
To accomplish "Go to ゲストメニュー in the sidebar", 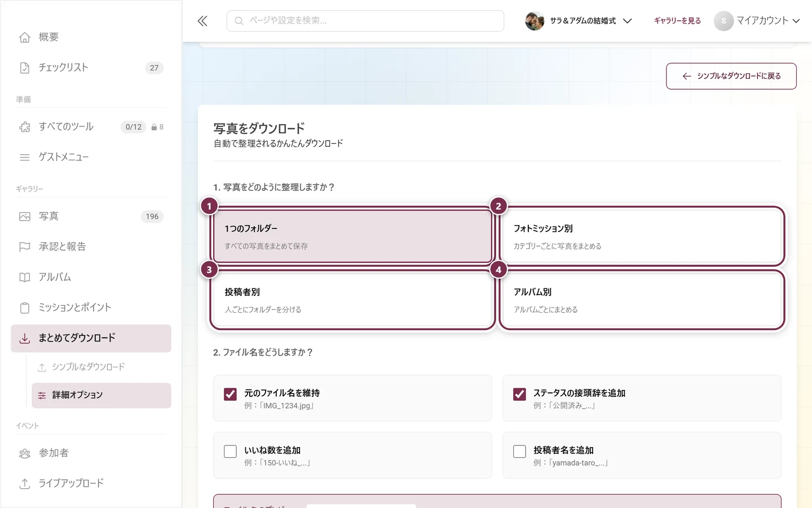I will [x=91, y=157].
